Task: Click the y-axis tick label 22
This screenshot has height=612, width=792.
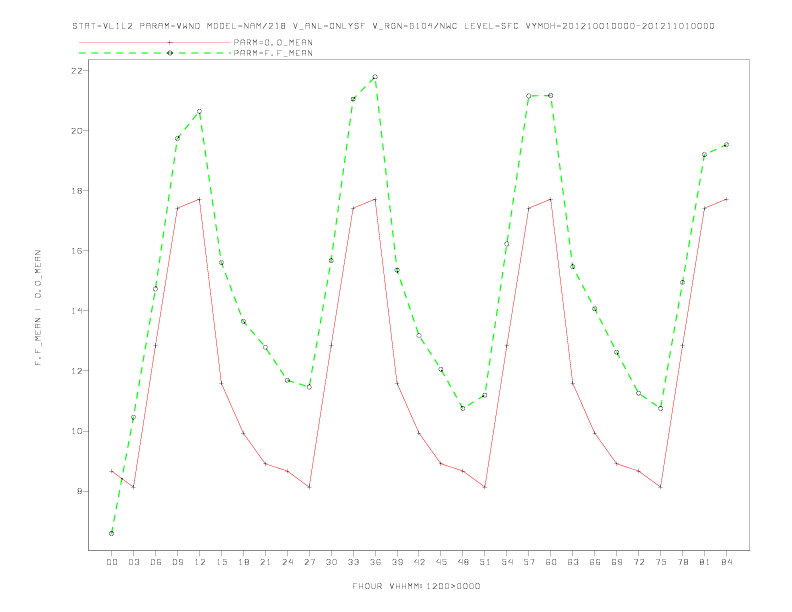Action: (x=77, y=70)
